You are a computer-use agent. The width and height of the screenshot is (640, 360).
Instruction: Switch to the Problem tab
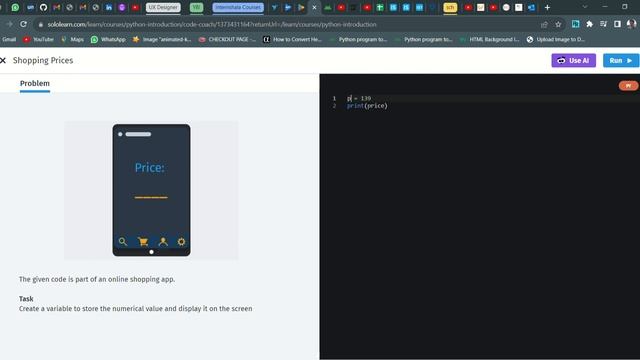[35, 83]
